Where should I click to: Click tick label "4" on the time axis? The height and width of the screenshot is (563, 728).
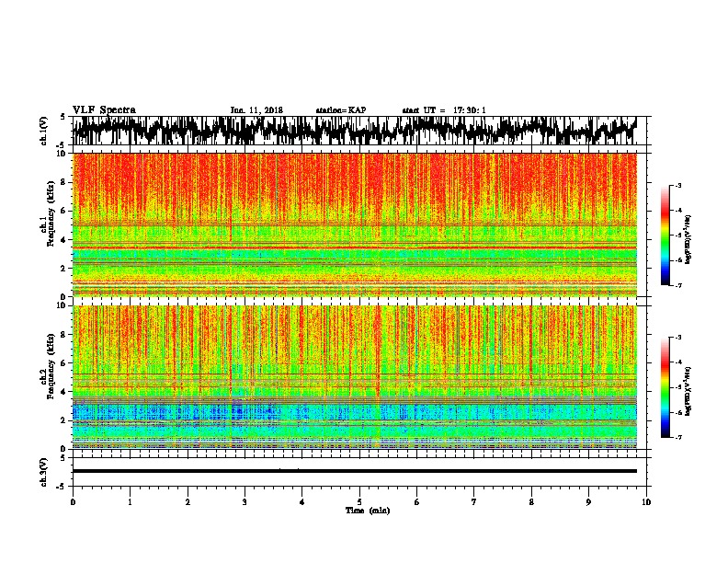point(301,502)
